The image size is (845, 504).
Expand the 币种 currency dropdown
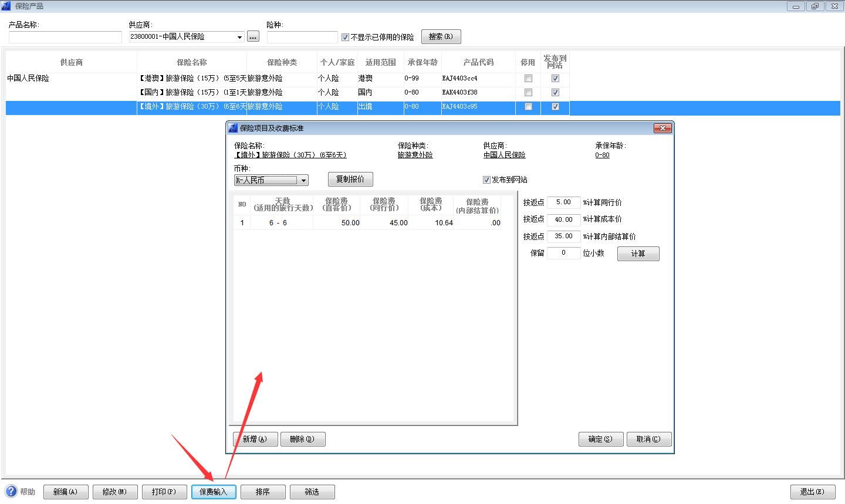click(303, 181)
